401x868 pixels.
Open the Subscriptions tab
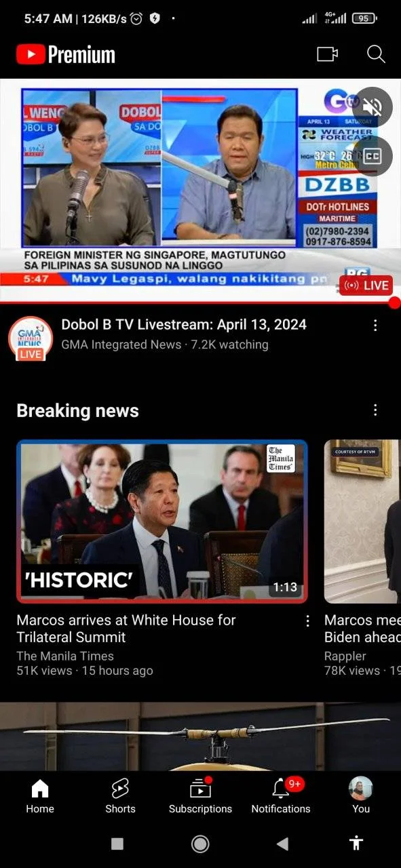point(200,796)
